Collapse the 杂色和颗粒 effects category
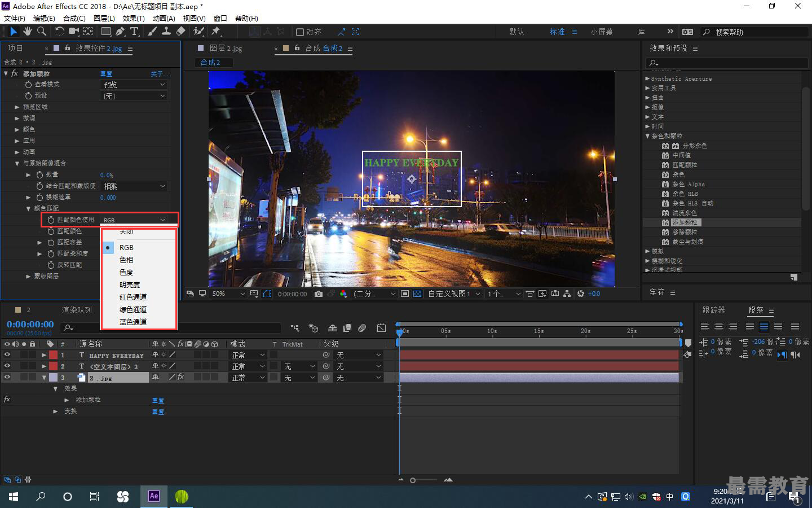This screenshot has height=508, width=812. (x=647, y=136)
